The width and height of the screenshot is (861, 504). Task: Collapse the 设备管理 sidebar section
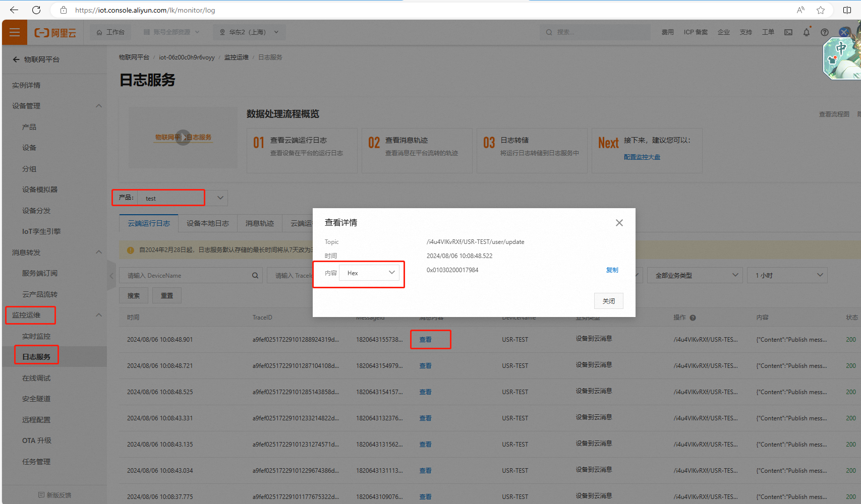[99, 106]
